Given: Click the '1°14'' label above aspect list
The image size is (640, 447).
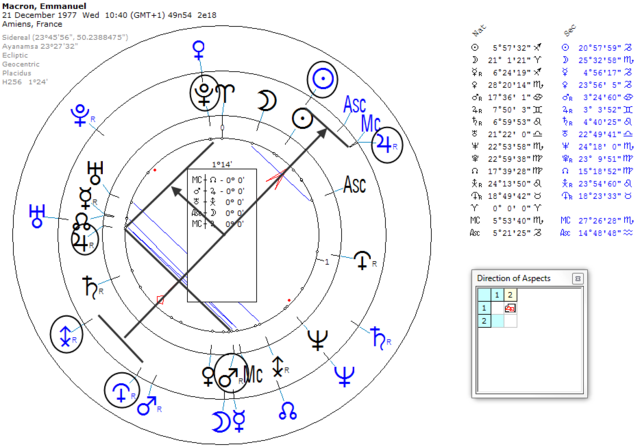Looking at the screenshot, I should [222, 165].
